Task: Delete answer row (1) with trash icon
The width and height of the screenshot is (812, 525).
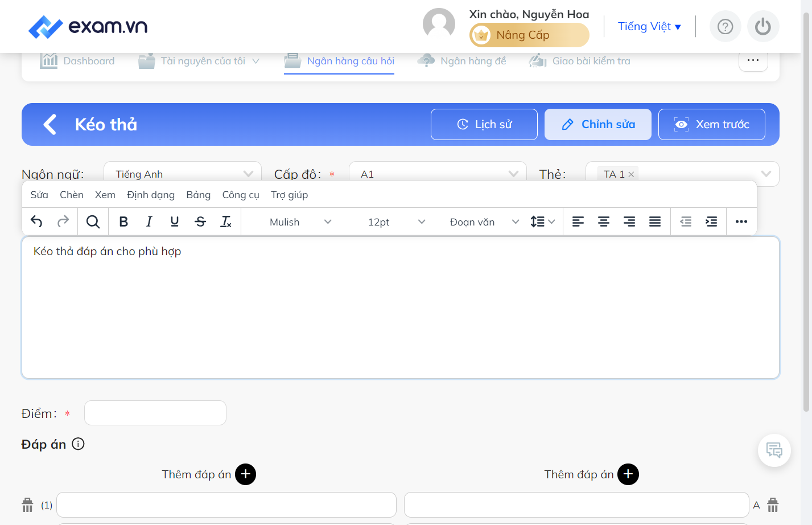Action: pyautogui.click(x=27, y=505)
